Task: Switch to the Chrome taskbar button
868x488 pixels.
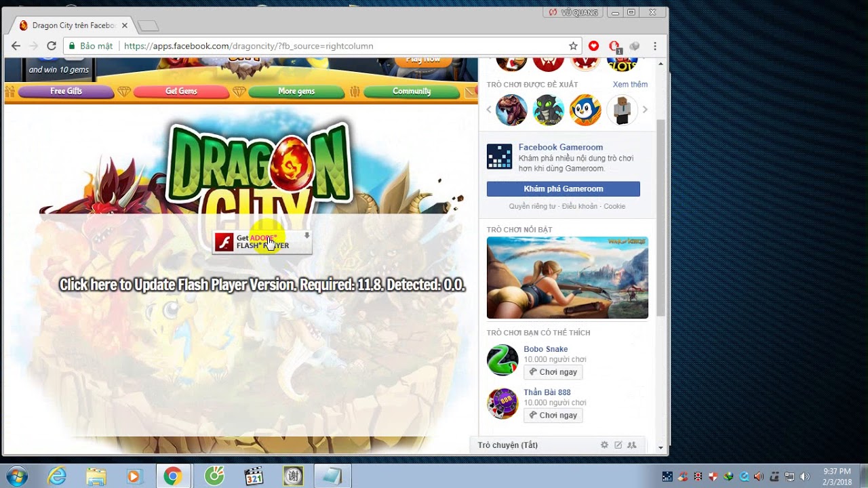Action: point(174,476)
